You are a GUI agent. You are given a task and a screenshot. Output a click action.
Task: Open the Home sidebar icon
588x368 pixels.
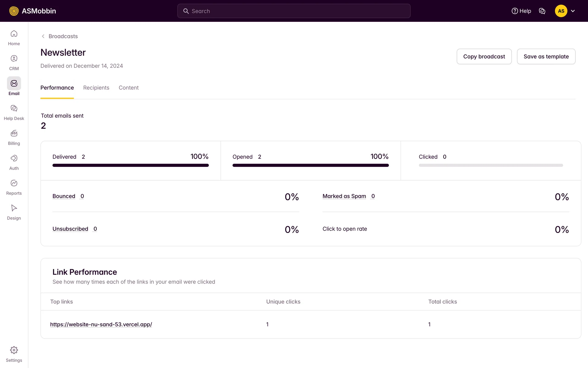(14, 34)
